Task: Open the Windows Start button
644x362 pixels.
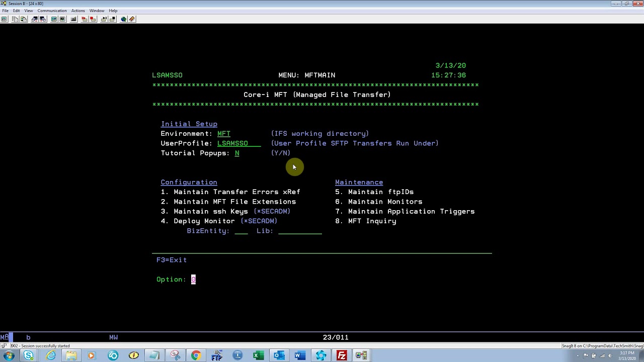Action: point(9,356)
